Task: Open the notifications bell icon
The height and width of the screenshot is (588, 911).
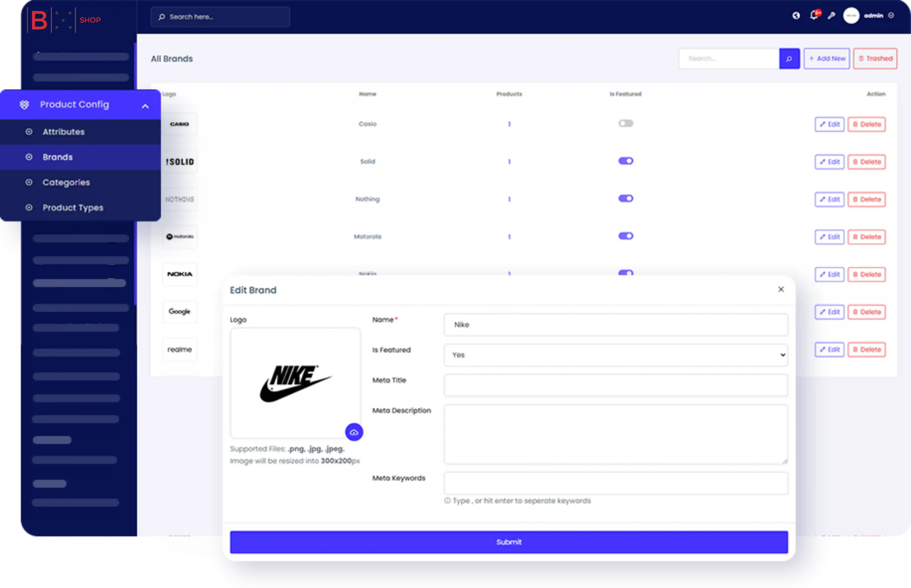Action: coord(814,16)
